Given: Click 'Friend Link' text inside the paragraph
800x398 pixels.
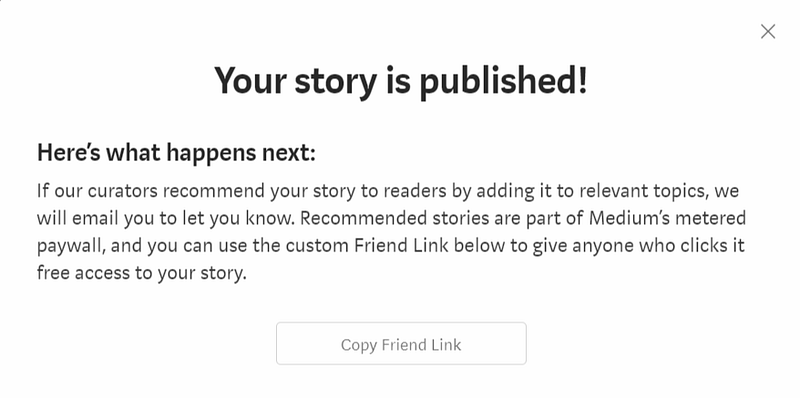Looking at the screenshot, I should 401,246.
